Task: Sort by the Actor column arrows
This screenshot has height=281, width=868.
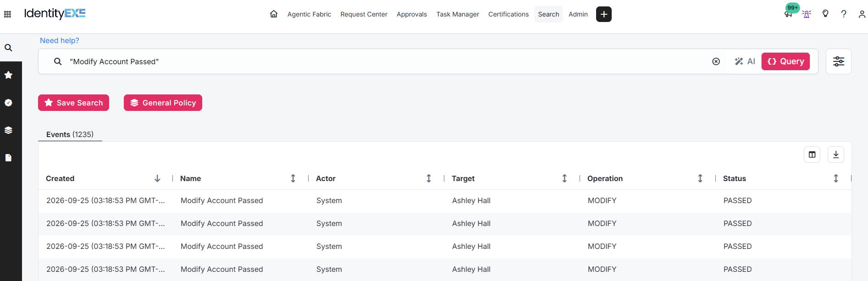Action: coord(429,178)
